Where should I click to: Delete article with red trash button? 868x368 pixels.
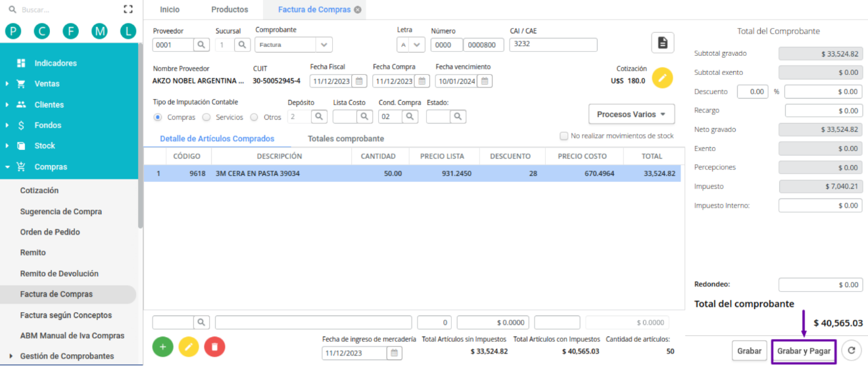tap(214, 346)
